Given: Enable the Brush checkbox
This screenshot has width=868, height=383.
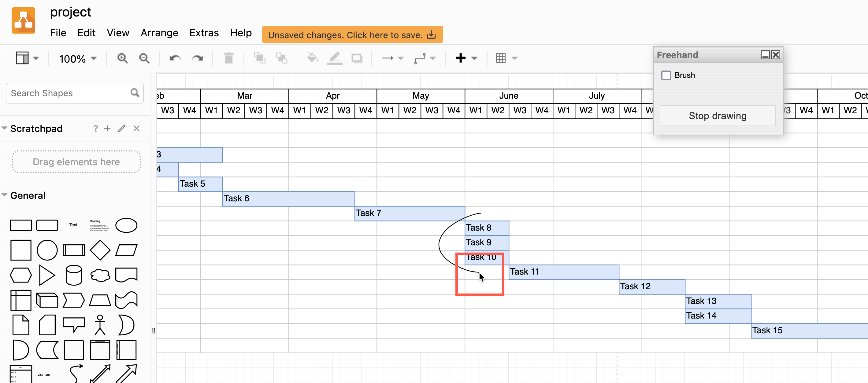Looking at the screenshot, I should pos(666,75).
